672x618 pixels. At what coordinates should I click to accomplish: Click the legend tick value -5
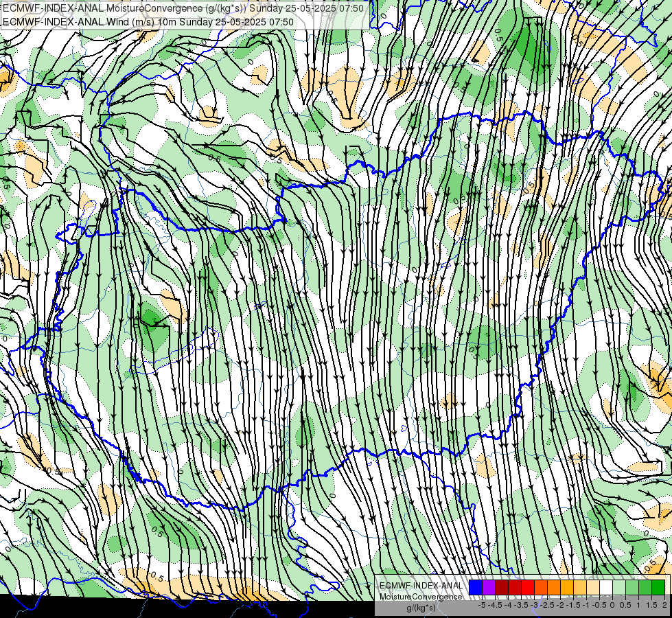click(x=482, y=605)
